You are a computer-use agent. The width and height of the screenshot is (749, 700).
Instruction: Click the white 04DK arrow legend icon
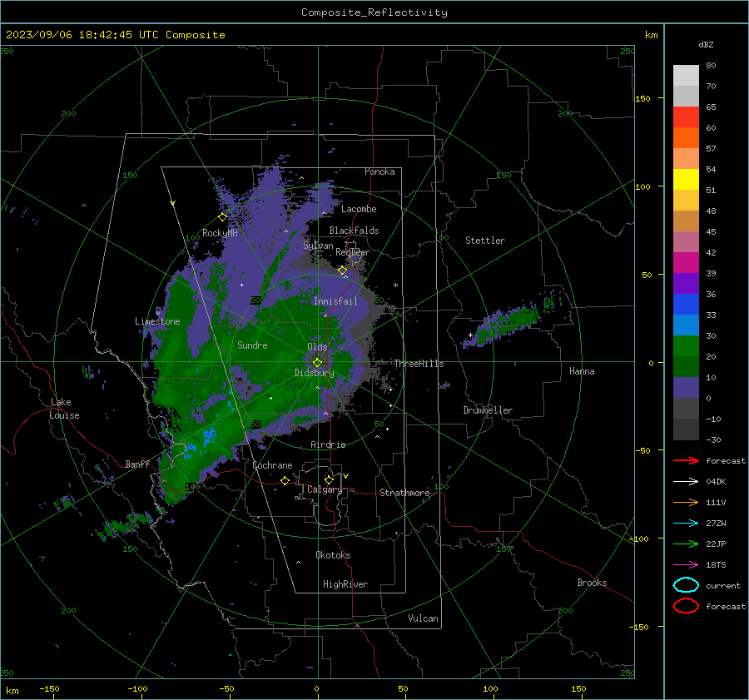[x=686, y=482]
